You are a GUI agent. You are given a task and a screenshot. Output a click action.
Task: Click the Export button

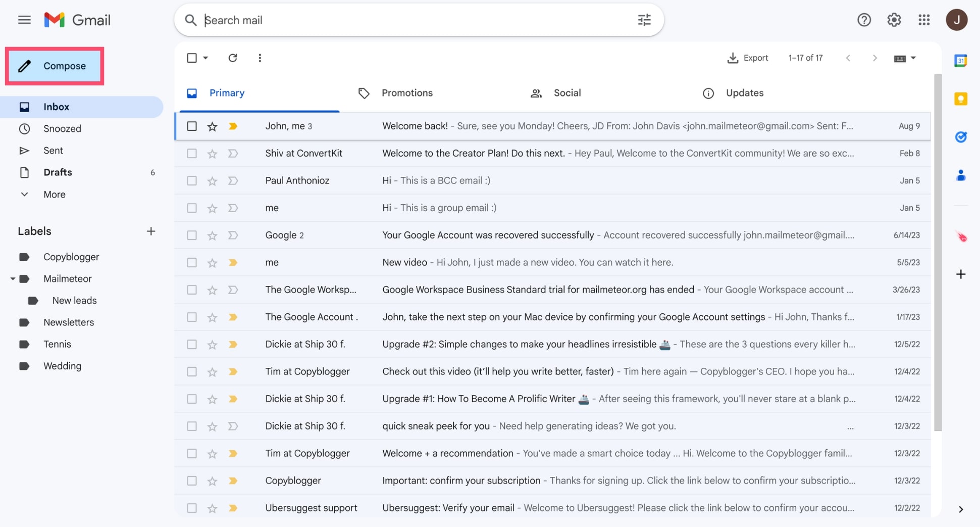(747, 58)
